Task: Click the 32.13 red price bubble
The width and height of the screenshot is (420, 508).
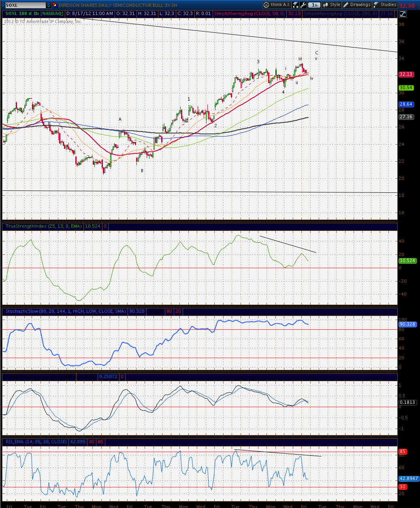Action: click(406, 74)
